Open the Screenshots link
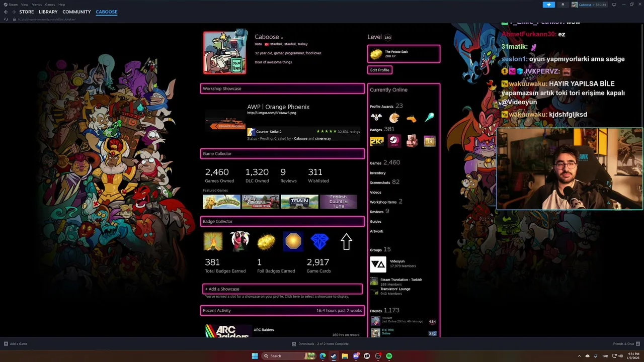 coord(380,183)
